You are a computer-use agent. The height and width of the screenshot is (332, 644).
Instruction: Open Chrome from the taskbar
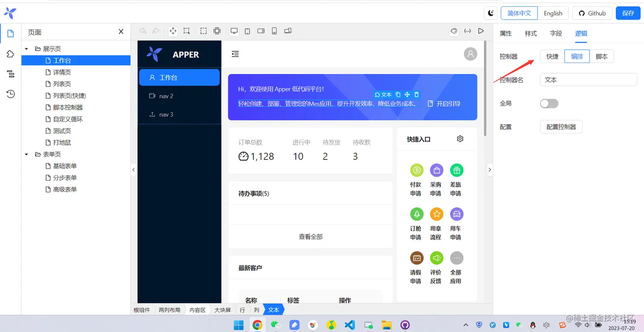click(x=257, y=325)
